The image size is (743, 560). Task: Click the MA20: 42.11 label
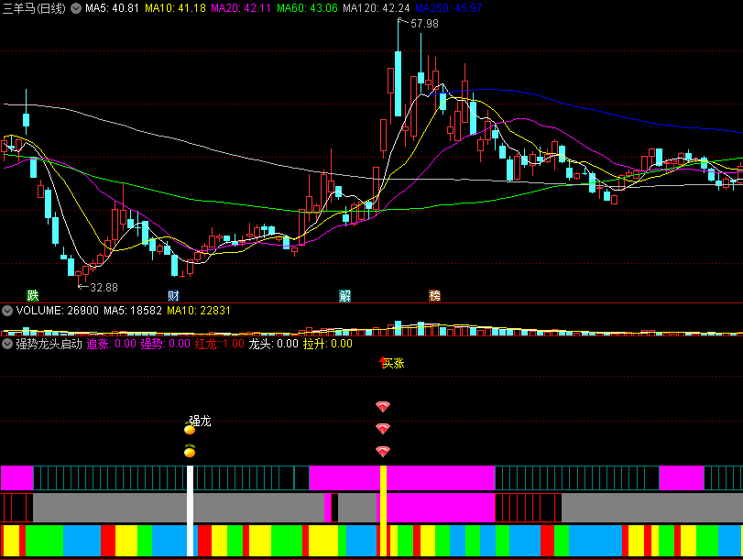click(241, 8)
